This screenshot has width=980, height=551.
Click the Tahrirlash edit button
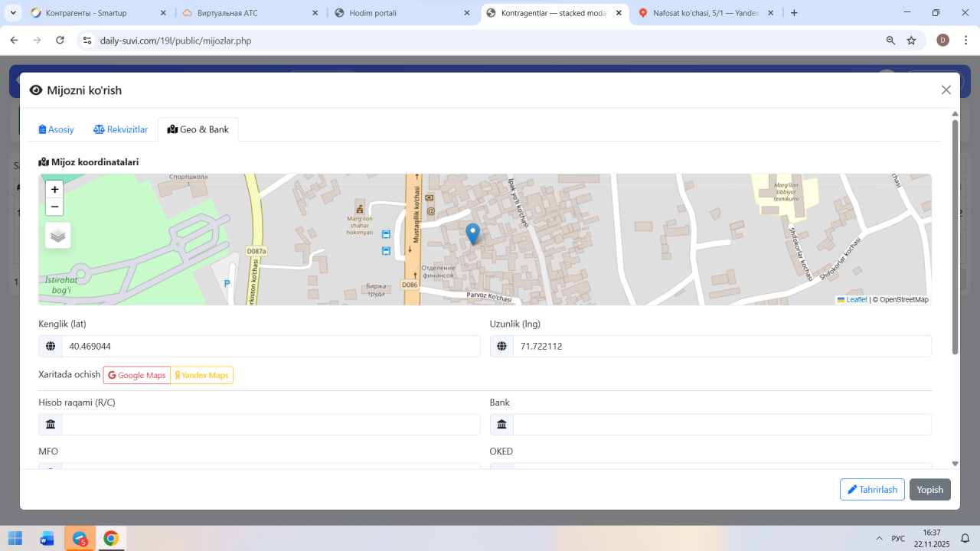tap(872, 490)
